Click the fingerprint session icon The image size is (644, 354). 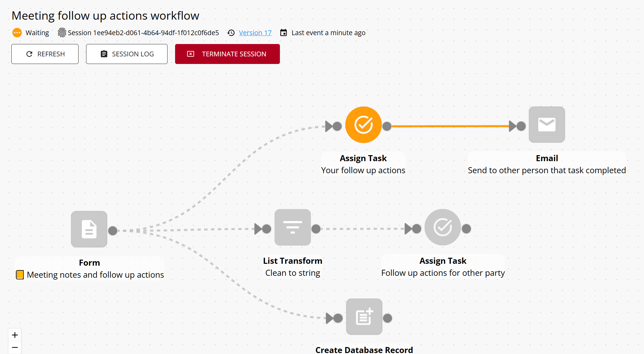(62, 33)
